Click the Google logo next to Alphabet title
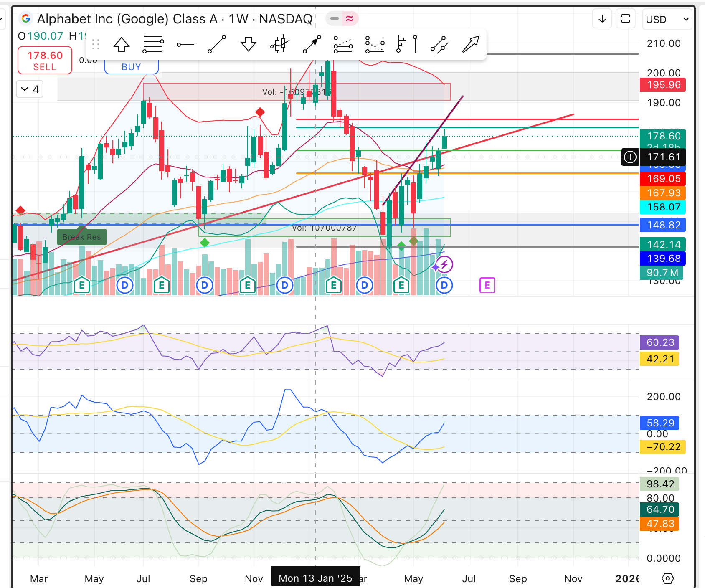 point(26,19)
